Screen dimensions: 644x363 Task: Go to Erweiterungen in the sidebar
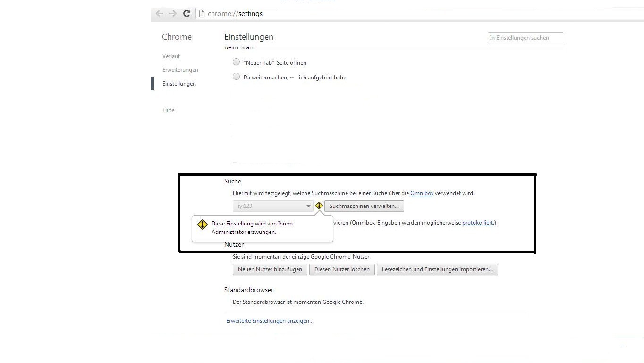coord(180,70)
